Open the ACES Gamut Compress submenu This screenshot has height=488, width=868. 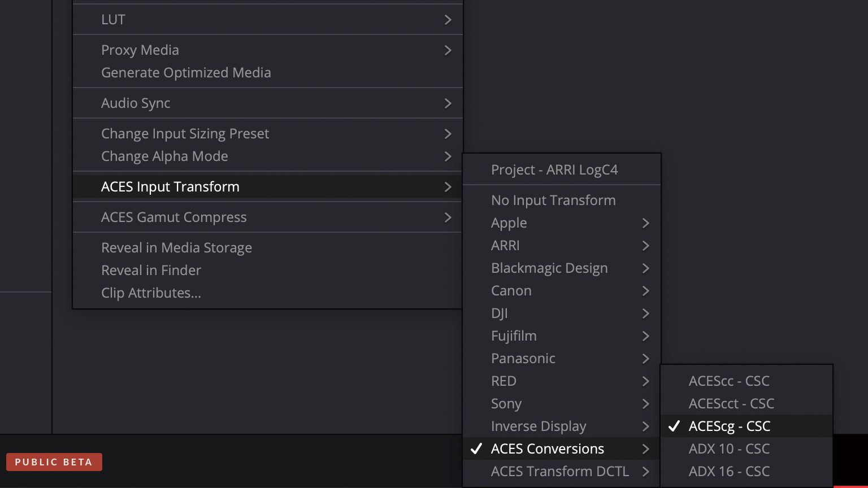(x=268, y=217)
